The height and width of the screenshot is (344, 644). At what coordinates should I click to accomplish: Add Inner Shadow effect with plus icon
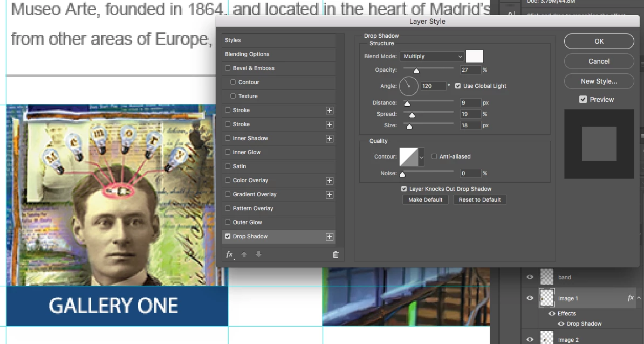[330, 139]
